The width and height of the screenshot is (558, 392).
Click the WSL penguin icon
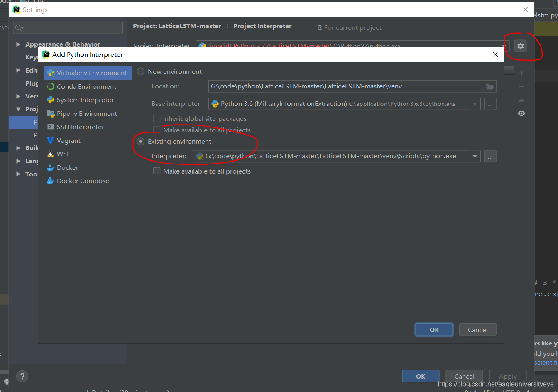(51, 154)
